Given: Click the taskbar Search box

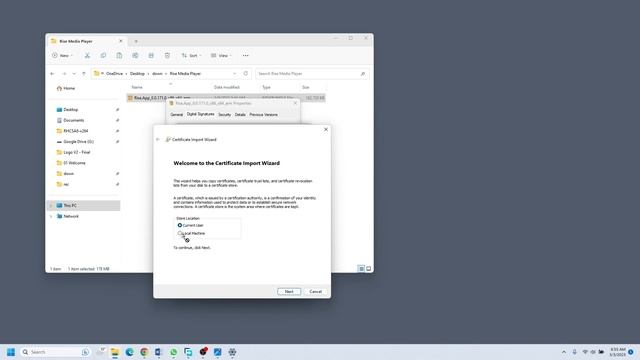Looking at the screenshot, I should (55, 352).
